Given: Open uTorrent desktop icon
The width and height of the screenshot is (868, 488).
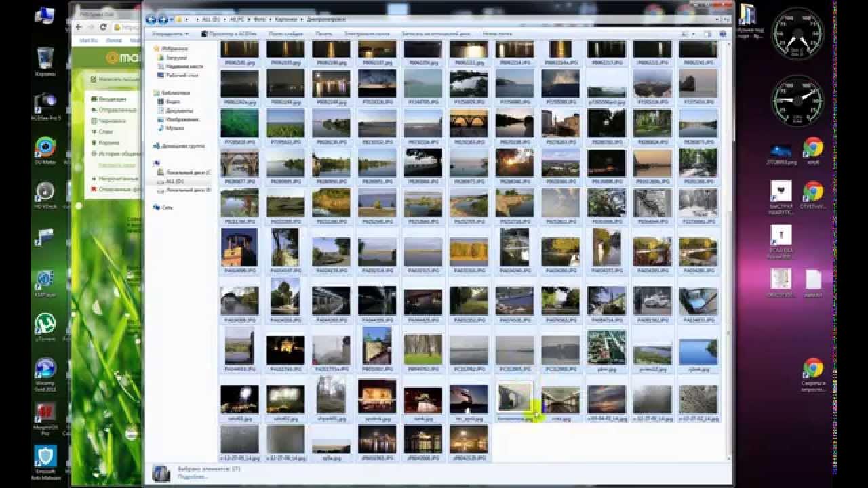Looking at the screenshot, I should click(45, 328).
